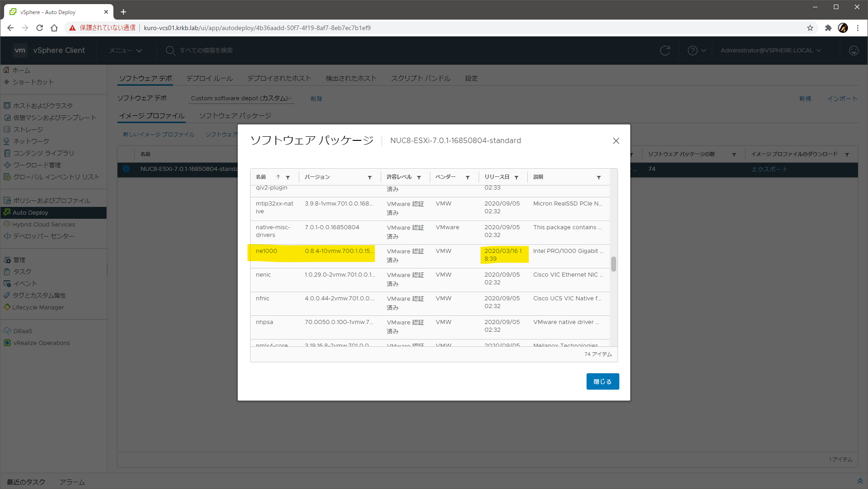Bookmark this page with the star icon
This screenshot has width=868, height=489.
(x=810, y=28)
